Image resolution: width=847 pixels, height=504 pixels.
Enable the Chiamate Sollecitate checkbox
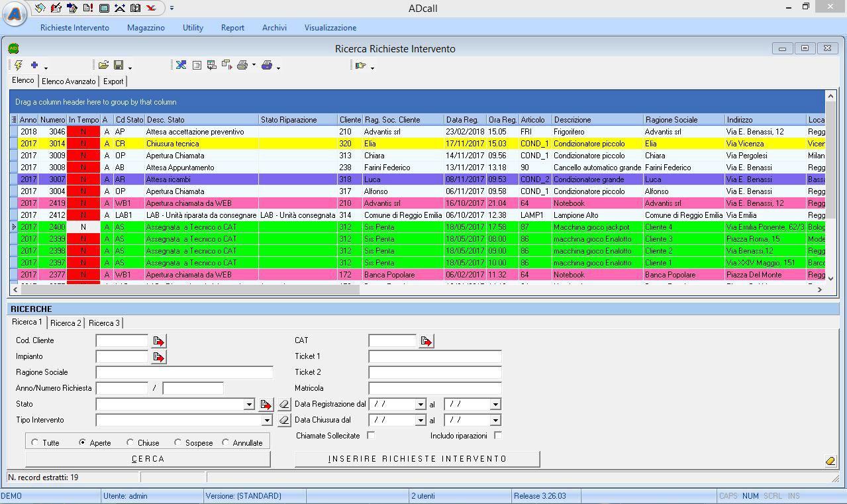point(371,436)
